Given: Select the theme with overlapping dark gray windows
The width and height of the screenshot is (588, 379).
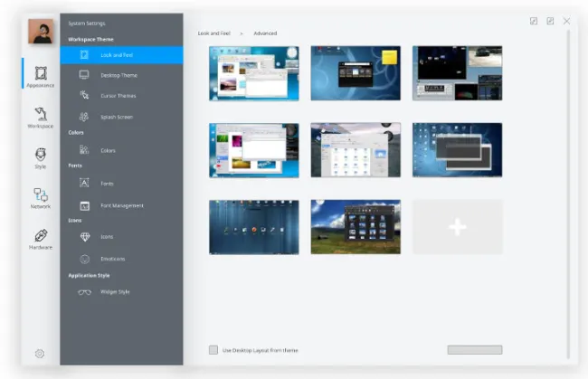Looking at the screenshot, I should point(458,150).
